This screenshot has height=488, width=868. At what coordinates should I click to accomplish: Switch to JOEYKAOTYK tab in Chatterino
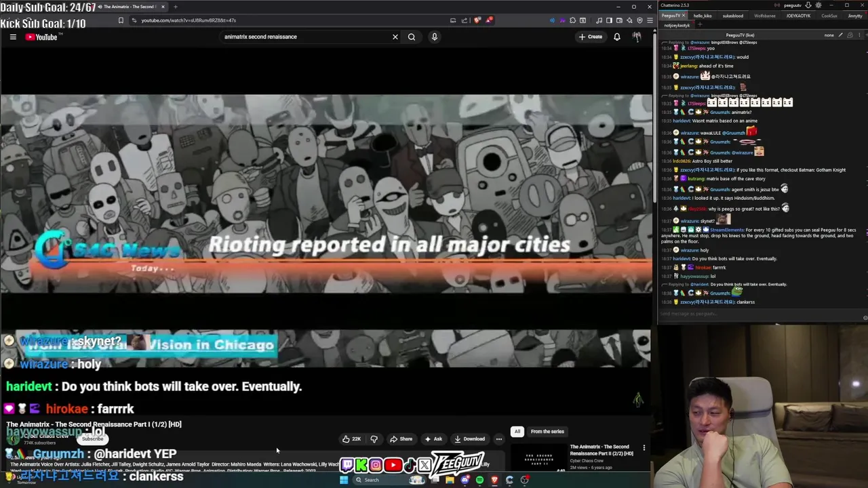pos(798,16)
